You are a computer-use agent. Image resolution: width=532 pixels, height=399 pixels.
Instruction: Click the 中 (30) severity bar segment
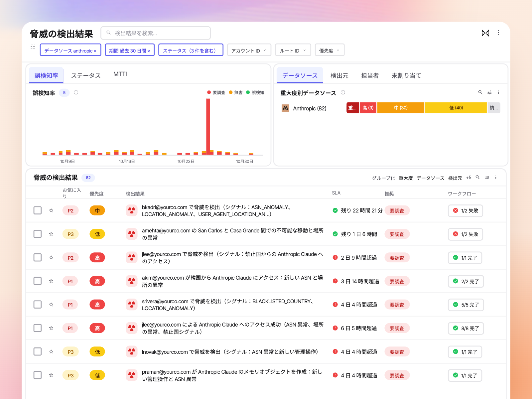click(x=401, y=108)
